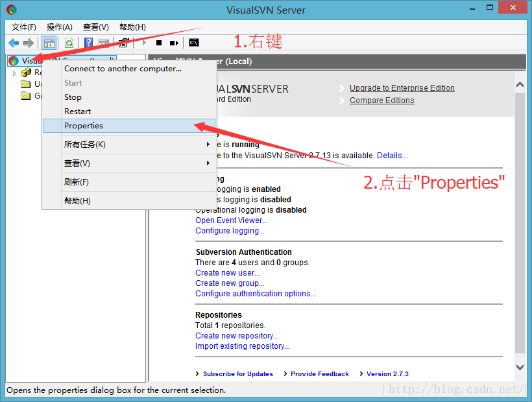Choose 帮助(H) in context menu
Image resolution: width=532 pixels, height=402 pixels.
[130, 201]
